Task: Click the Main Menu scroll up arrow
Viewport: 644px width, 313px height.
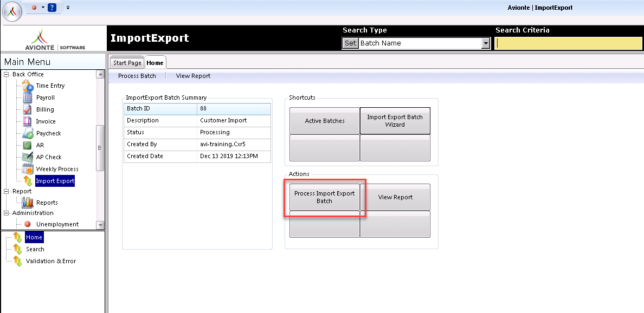Action: (x=100, y=74)
